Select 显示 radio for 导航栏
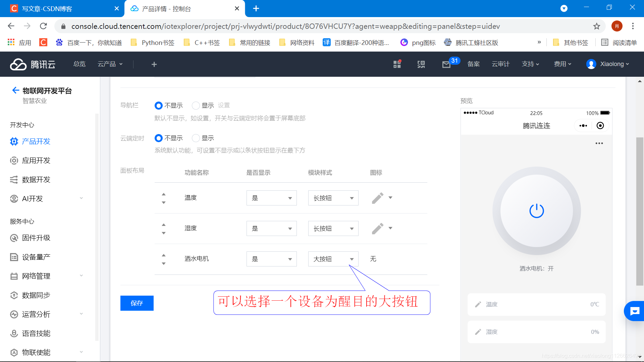Image resolution: width=644 pixels, height=362 pixels. [x=196, y=106]
